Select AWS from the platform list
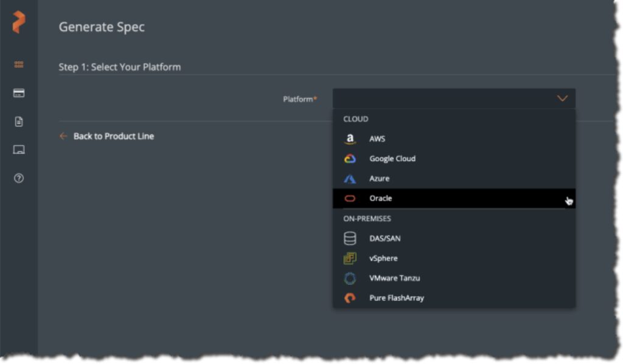The image size is (623, 364). point(377,139)
